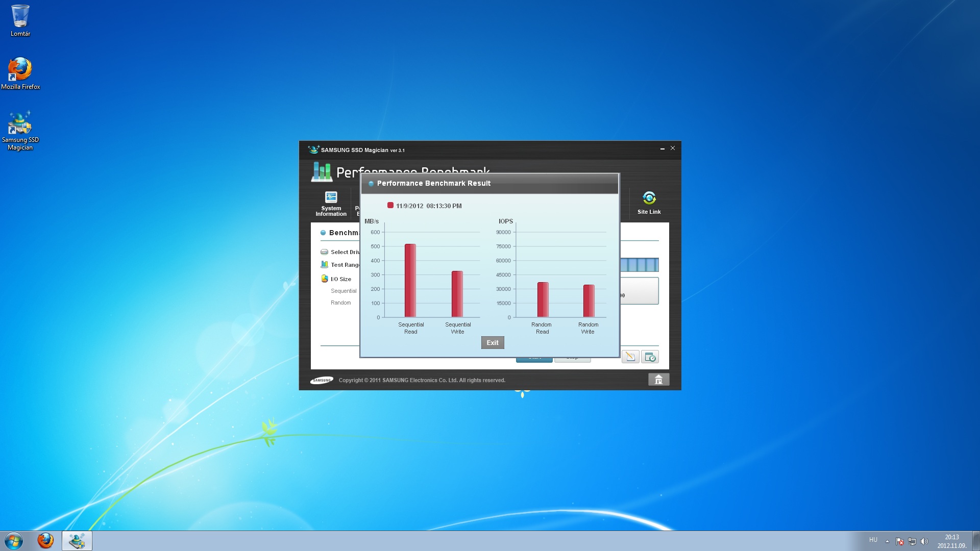980x551 pixels.
Task: Click the Random Write bar in the IOPS chart
Action: (589, 301)
